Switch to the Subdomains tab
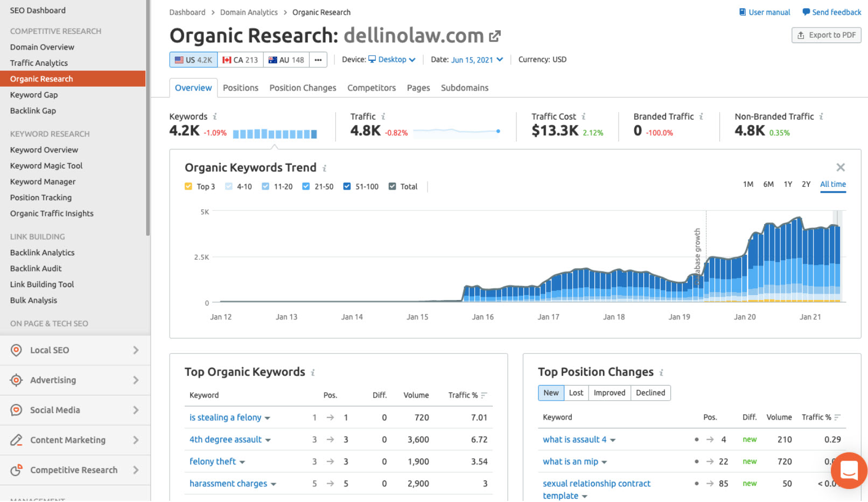 pos(465,88)
